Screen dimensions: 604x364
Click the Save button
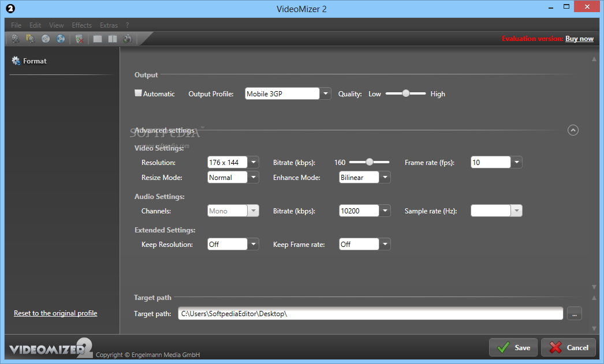pos(513,347)
